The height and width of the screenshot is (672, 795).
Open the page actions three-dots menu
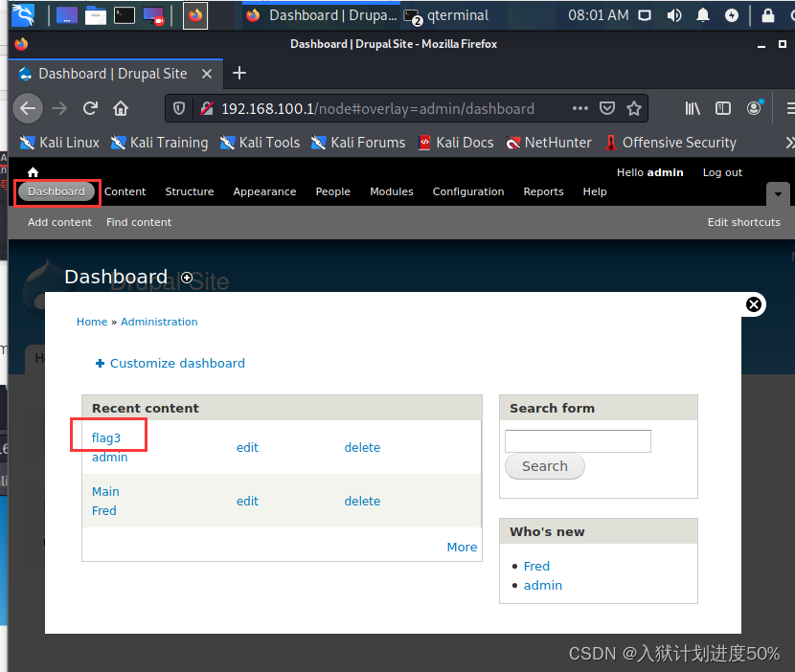pos(580,108)
